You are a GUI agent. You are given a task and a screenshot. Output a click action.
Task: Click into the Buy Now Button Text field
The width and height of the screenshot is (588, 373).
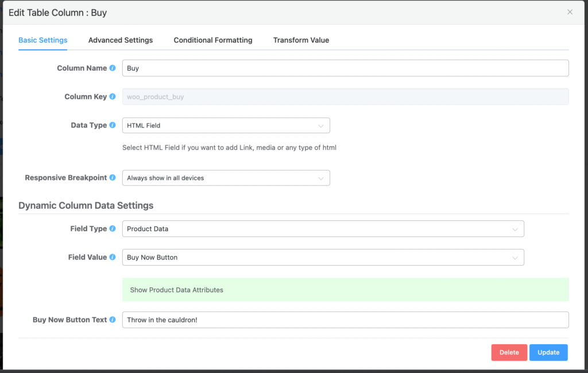tap(345, 320)
